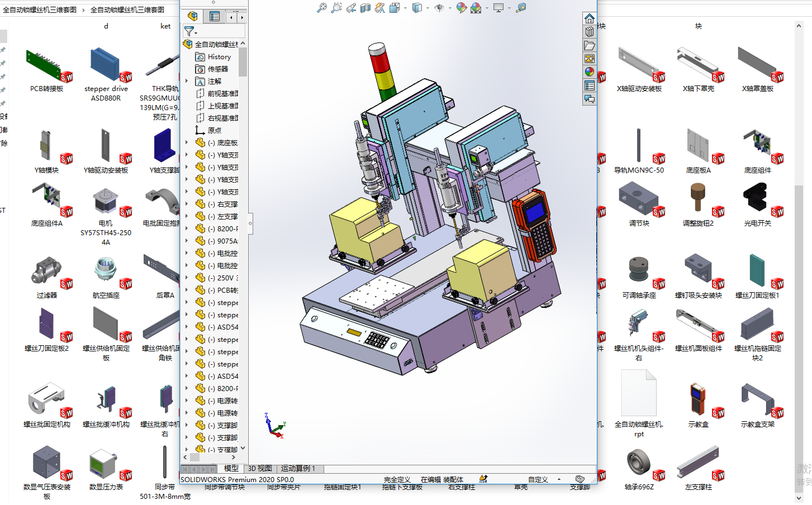Click the Edit Appearance color ball icon

[462, 8]
